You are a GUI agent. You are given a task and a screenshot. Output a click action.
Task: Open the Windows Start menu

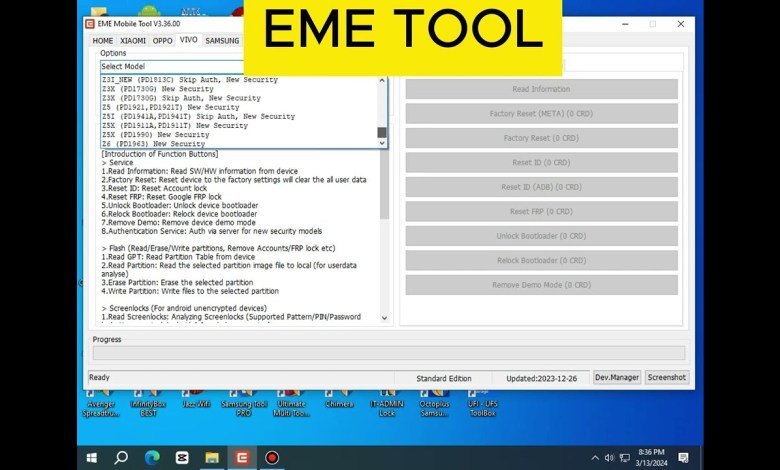click(92, 458)
